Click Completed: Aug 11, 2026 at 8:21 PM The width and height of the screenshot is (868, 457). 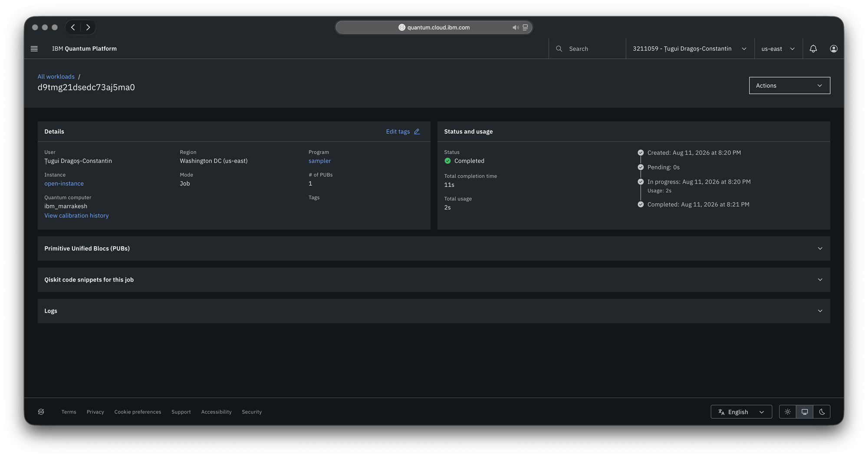click(x=698, y=204)
